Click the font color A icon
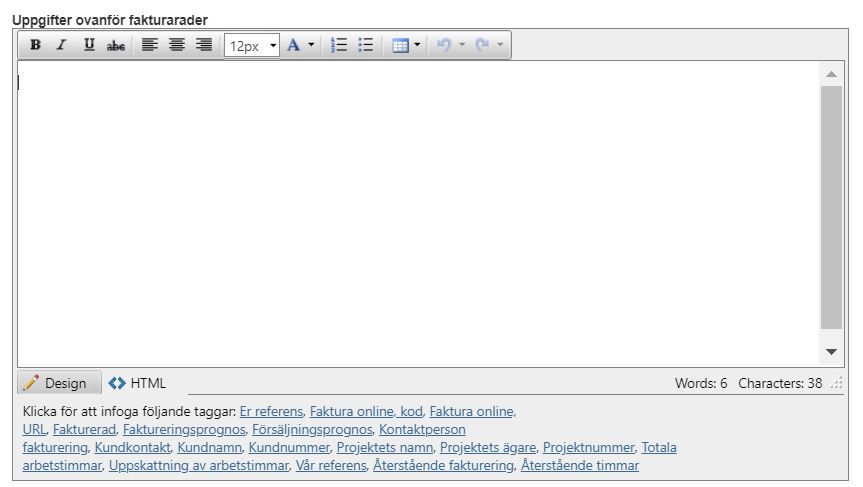 tap(293, 45)
